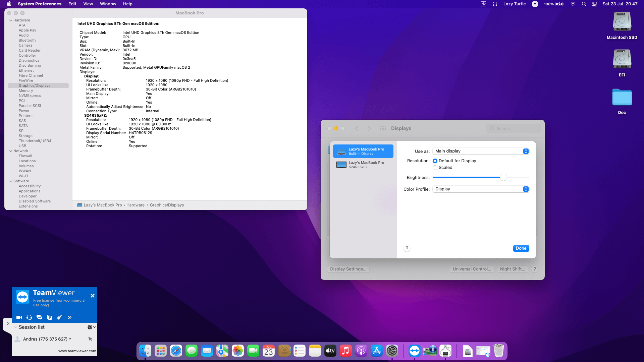
Task: Open TeamViewer file transfer box icon
Action: point(49,317)
